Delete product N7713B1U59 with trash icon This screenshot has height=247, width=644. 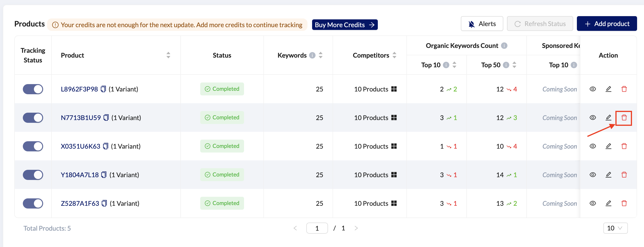[624, 118]
